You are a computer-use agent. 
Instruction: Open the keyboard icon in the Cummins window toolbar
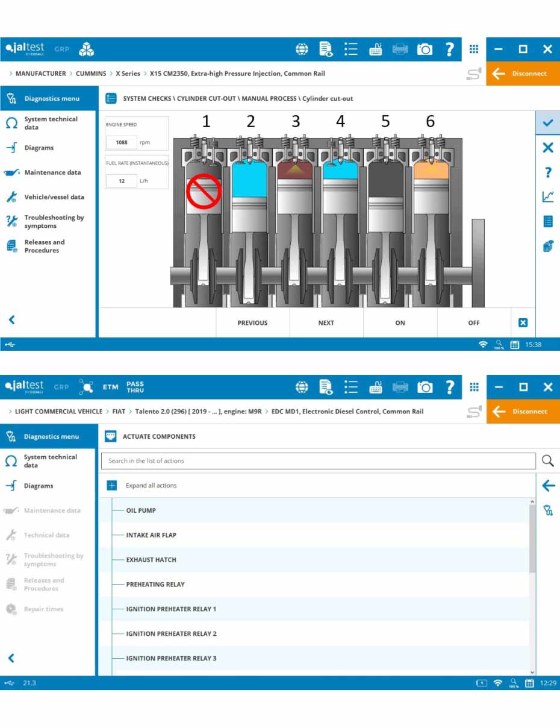(x=376, y=49)
